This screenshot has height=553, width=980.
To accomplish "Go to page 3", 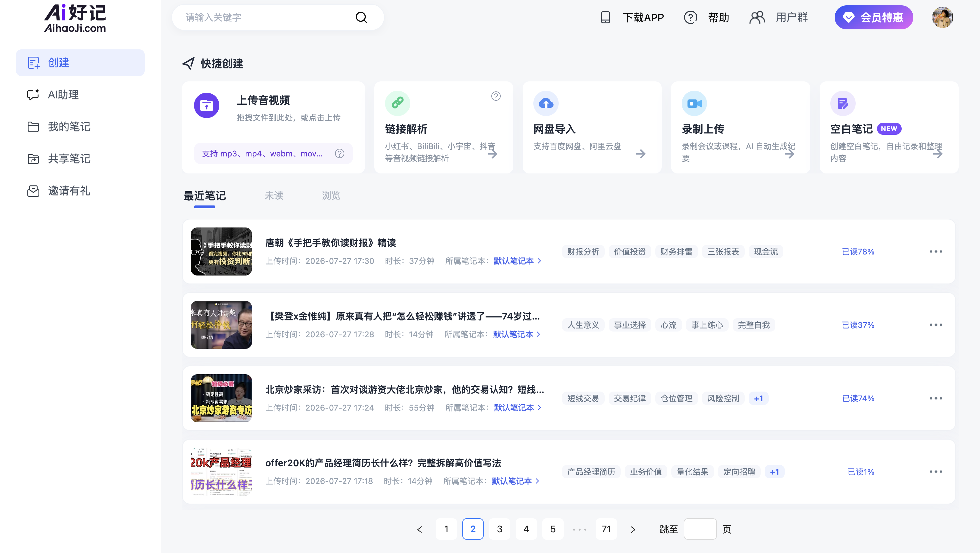I will [500, 529].
